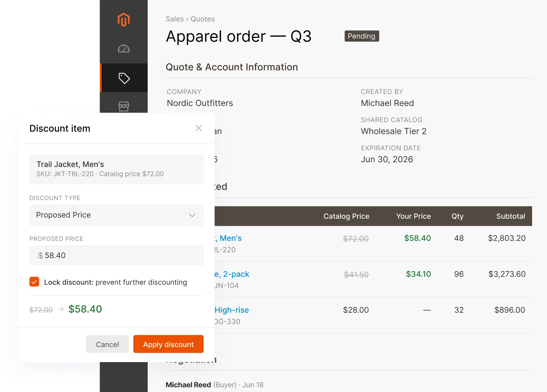
Task: Close the Discount item dialog
Action: click(199, 128)
